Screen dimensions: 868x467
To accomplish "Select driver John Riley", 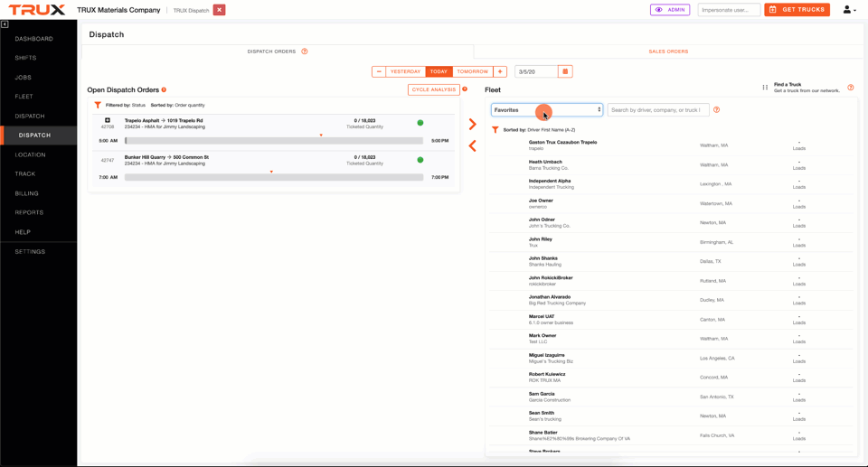I will point(671,242).
